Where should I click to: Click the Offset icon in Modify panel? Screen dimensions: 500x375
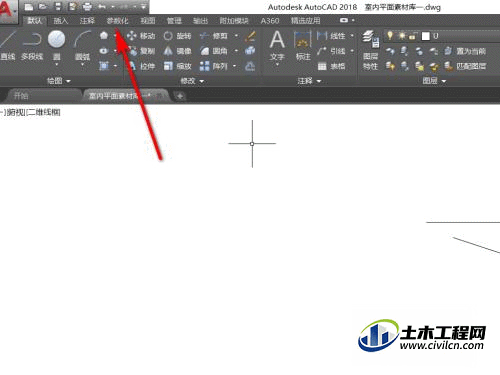tap(250, 66)
